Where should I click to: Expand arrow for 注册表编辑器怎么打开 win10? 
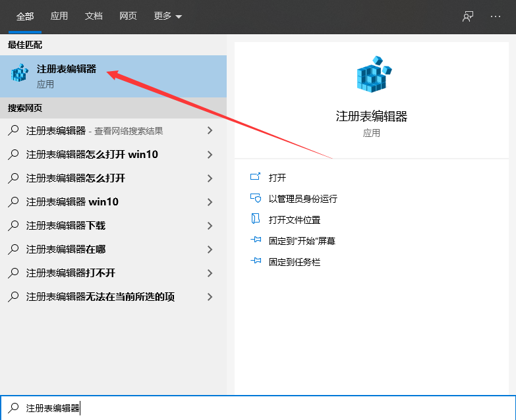tap(210, 155)
